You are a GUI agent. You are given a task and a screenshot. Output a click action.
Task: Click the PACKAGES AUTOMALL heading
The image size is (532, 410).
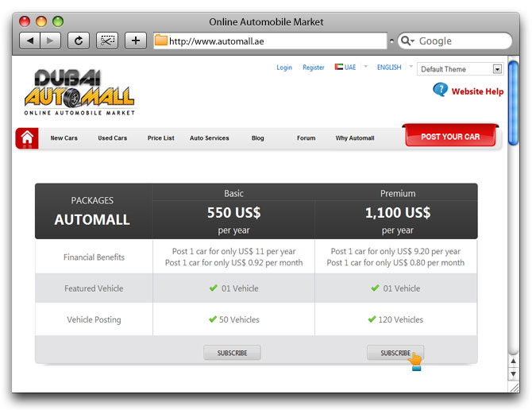point(92,211)
